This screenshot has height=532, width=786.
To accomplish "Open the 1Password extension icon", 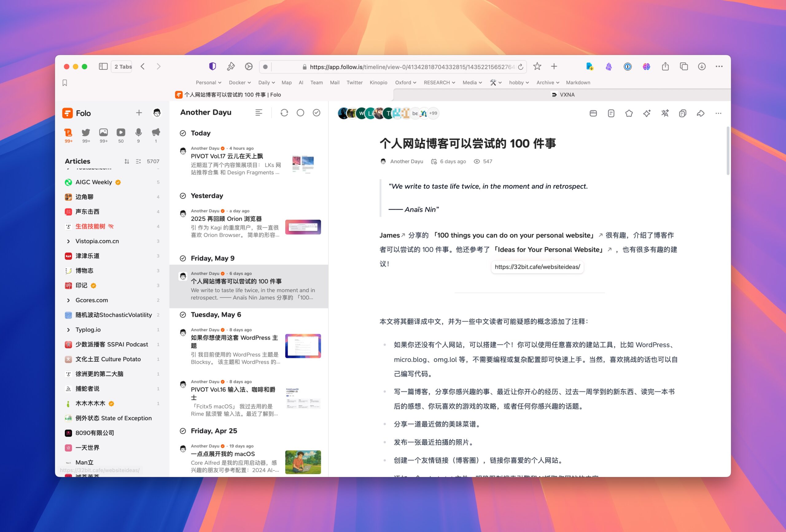I will click(627, 67).
